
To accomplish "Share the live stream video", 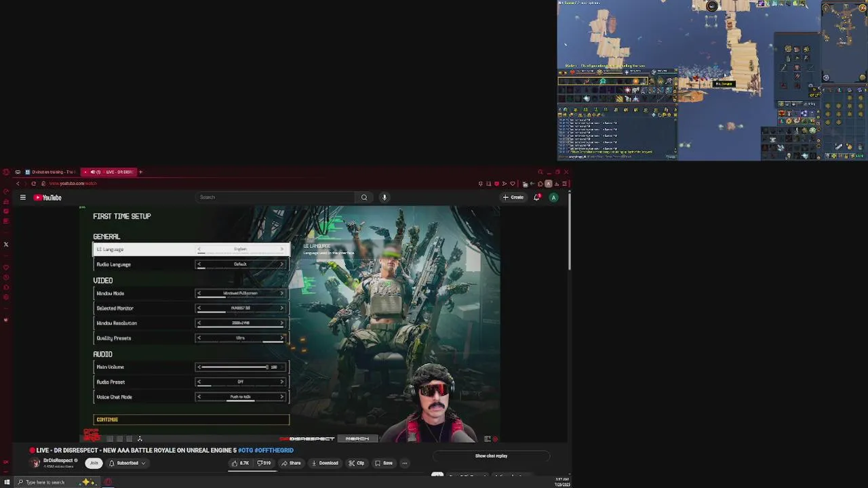I will pyautogui.click(x=292, y=463).
